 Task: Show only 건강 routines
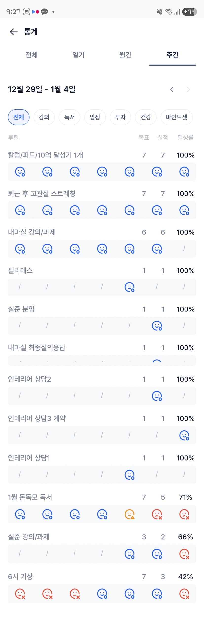[x=146, y=117]
